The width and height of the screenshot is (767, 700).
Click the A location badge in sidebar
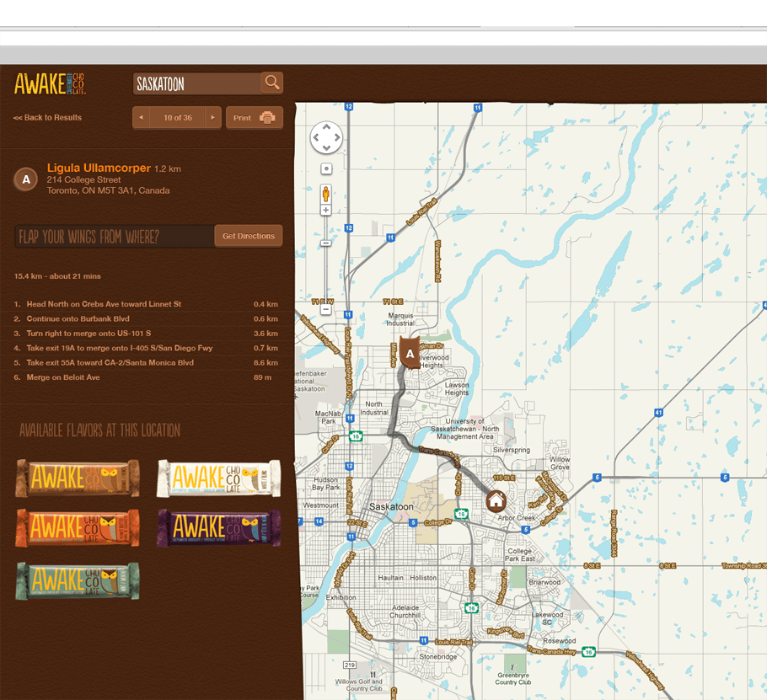[26, 179]
